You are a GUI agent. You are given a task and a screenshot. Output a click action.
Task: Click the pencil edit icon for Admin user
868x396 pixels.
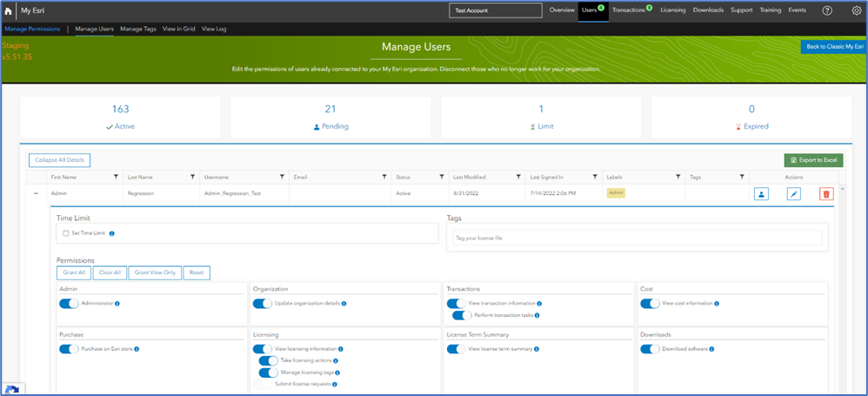pyautogui.click(x=794, y=194)
